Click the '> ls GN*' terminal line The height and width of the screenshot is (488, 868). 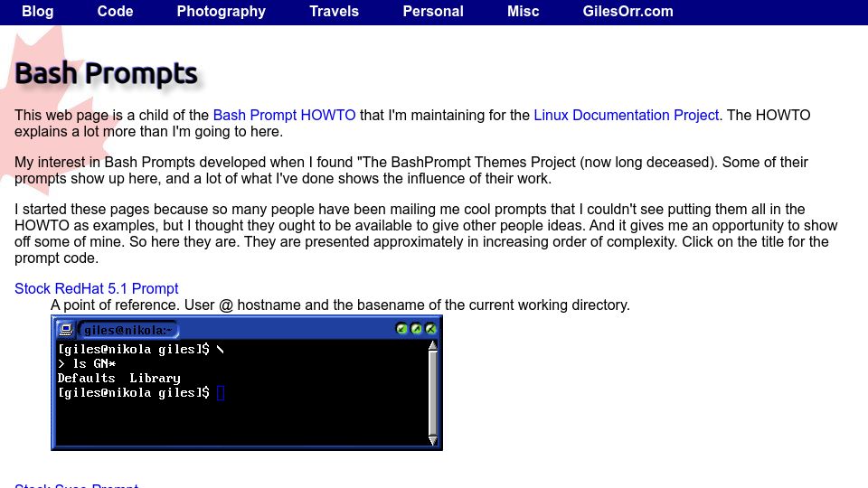tap(87, 364)
